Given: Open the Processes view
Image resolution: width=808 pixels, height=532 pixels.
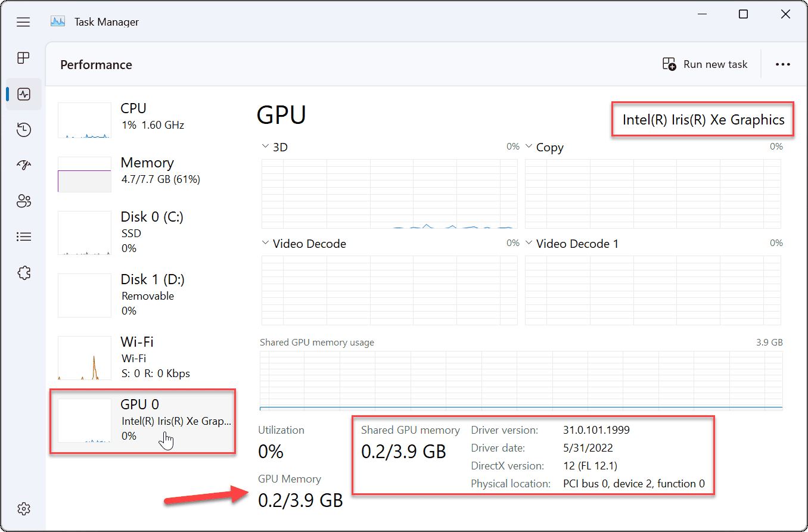Looking at the screenshot, I should click(x=23, y=58).
